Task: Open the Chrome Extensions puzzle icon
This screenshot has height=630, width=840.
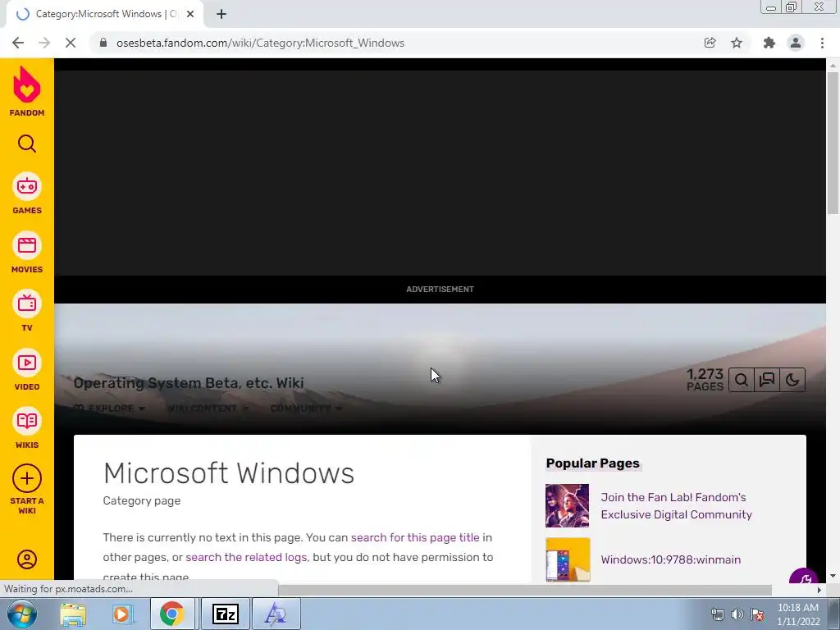Action: 769,43
